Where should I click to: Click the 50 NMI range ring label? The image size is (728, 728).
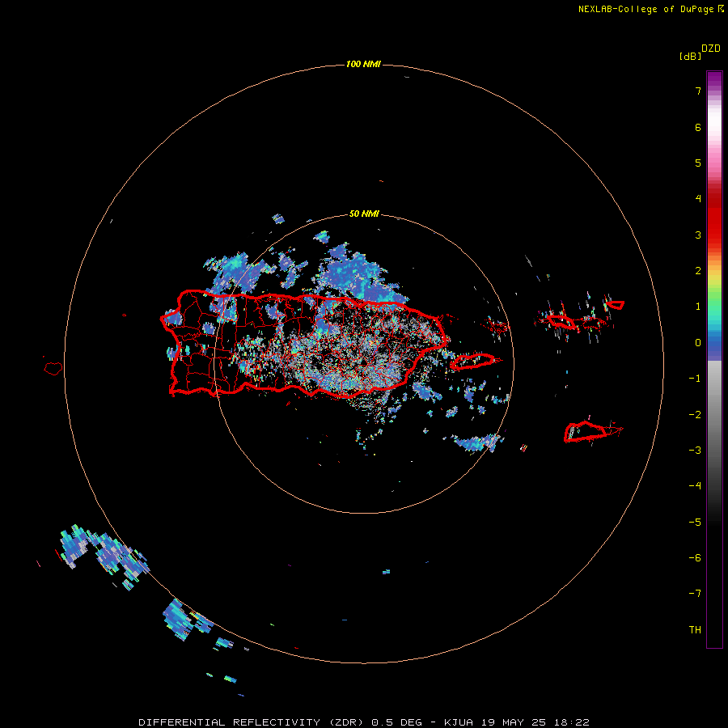pyautogui.click(x=364, y=214)
